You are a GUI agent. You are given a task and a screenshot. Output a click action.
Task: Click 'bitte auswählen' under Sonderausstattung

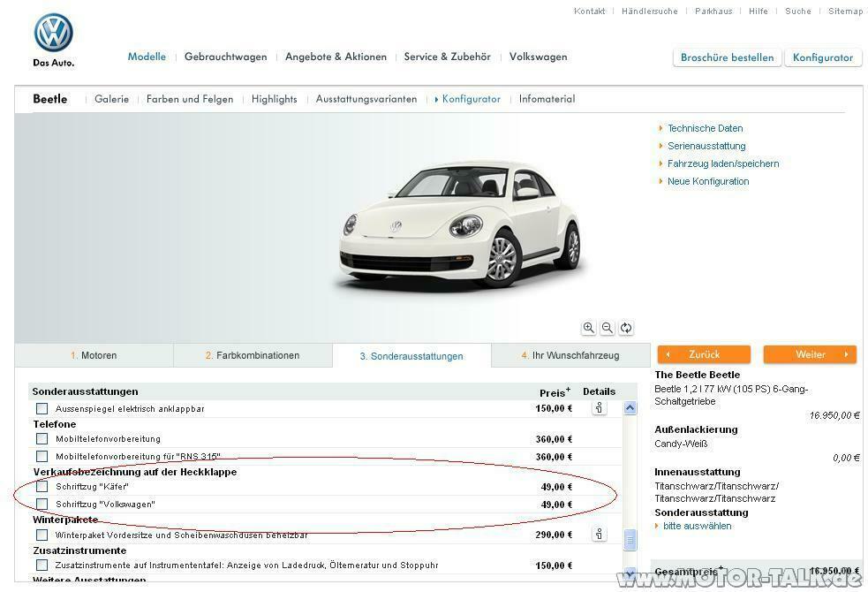tap(697, 526)
